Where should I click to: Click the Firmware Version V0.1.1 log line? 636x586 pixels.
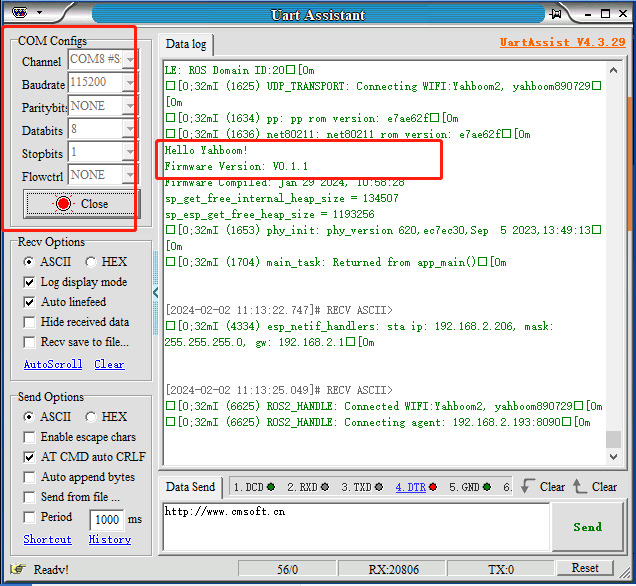point(236,166)
